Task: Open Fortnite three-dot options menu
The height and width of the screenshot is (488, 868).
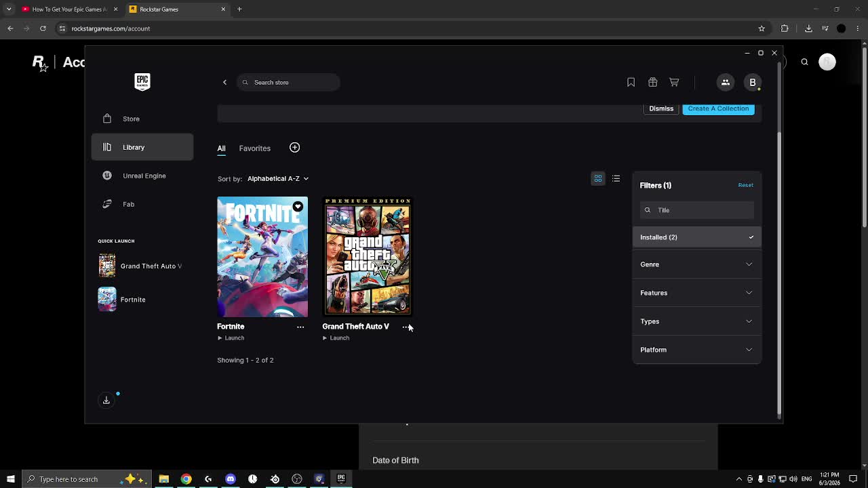Action: [x=300, y=327]
